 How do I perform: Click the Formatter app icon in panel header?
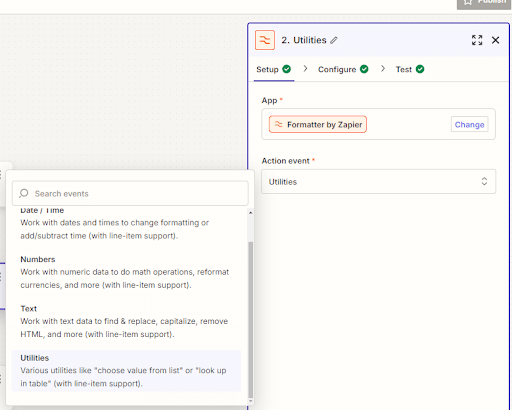click(x=265, y=40)
